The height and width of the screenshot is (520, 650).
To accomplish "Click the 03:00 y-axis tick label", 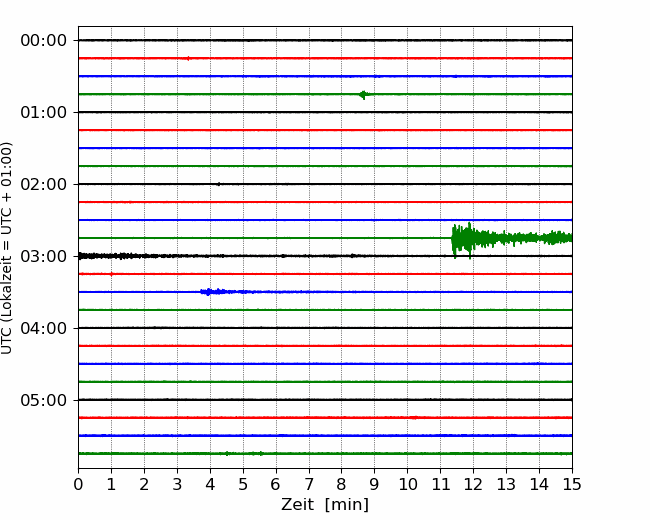I will click(x=43, y=256).
